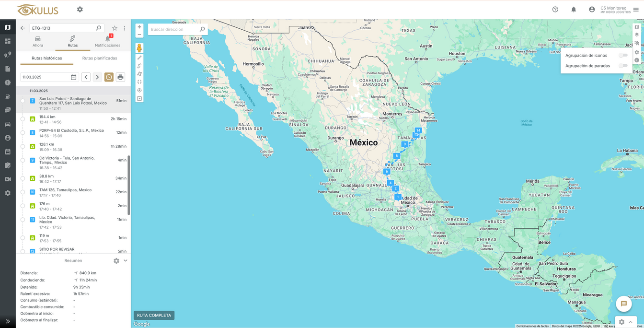Open the hamburger menu in header
Screen dimensions: 644x328
point(636,10)
